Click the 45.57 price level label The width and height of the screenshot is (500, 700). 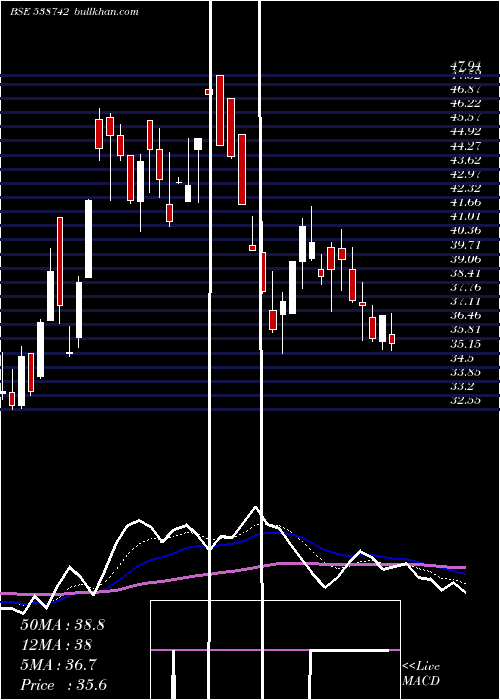466,117
